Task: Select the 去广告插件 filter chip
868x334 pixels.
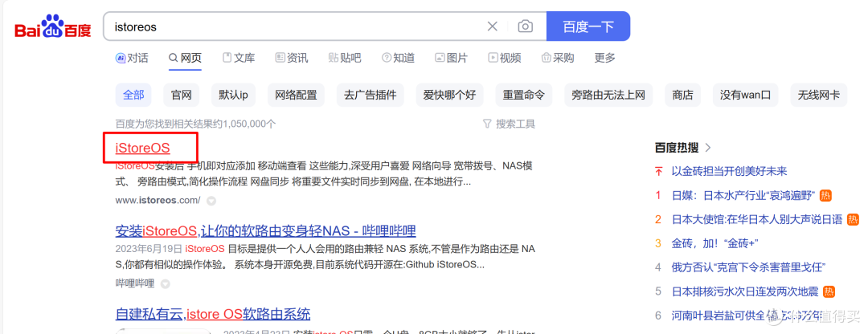Action: tap(371, 95)
